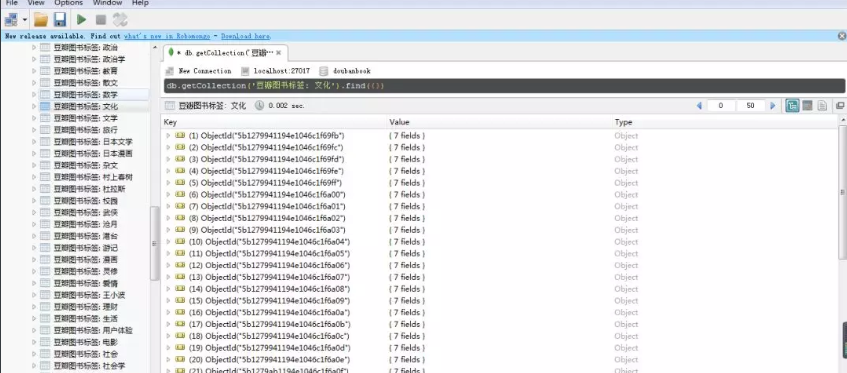The height and width of the screenshot is (373, 847).
Task: Expand the 豆瓣图书标签: 用户体验 collection node
Action: tap(34, 330)
